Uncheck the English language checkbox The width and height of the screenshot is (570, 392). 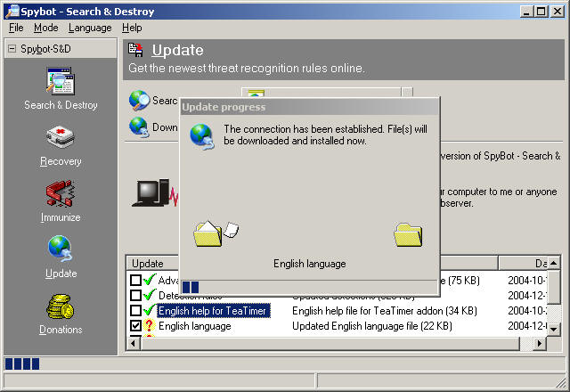click(x=135, y=326)
